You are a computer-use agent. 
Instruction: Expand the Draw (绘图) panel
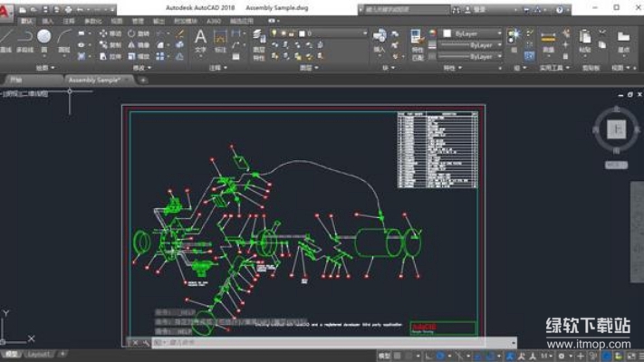[44, 68]
